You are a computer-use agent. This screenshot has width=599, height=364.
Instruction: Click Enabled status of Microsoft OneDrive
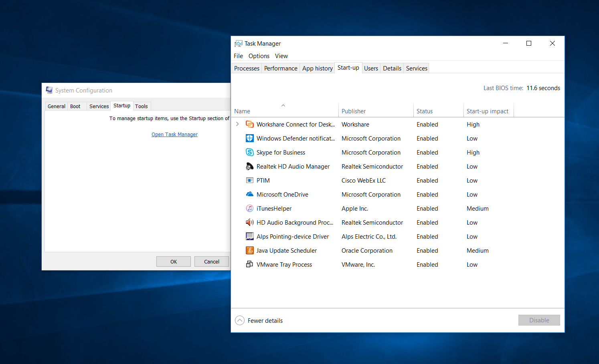427,195
